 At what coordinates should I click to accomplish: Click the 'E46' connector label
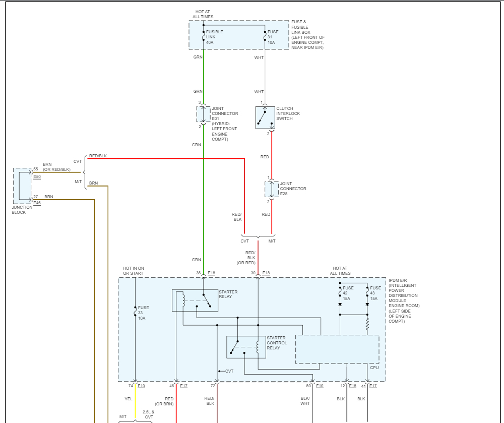[37, 203]
